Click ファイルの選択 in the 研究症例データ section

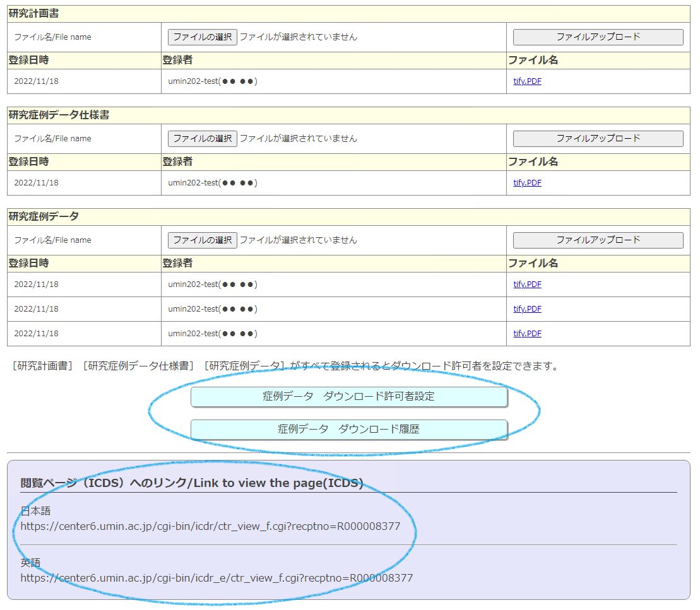click(202, 240)
